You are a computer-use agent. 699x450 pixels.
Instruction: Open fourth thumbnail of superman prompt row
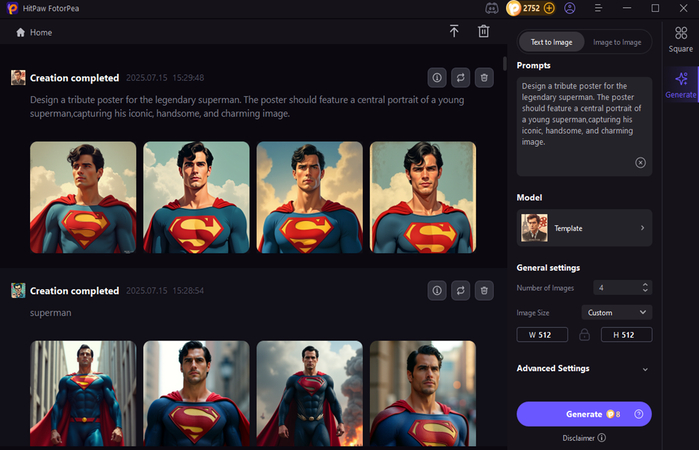423,393
